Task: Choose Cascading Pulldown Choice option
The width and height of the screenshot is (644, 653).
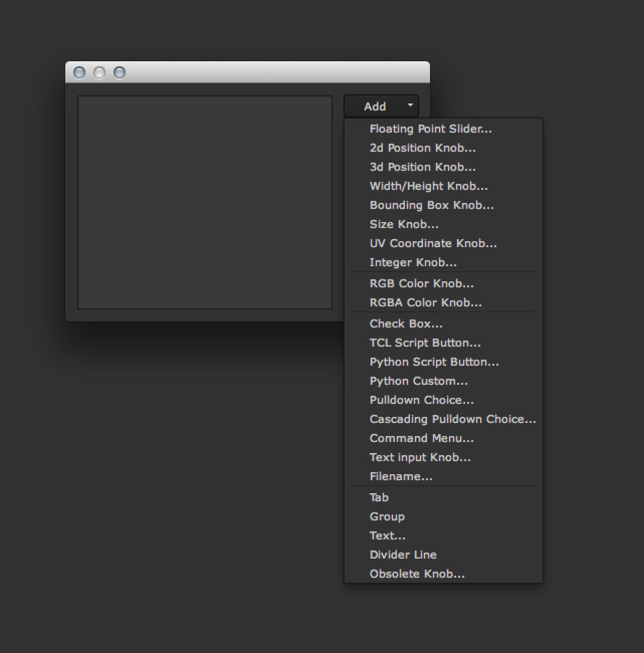Action: 443,419
